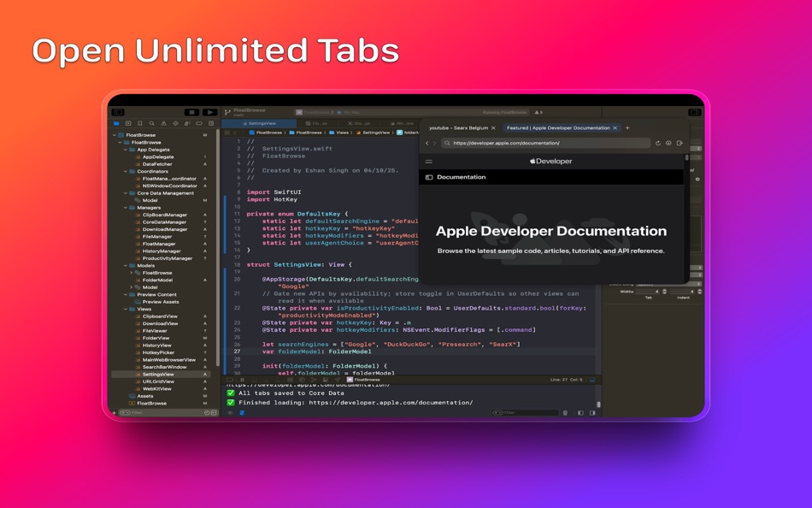Select WebKitView file in navigator
Viewport: 812px width, 508px height.
[157, 389]
